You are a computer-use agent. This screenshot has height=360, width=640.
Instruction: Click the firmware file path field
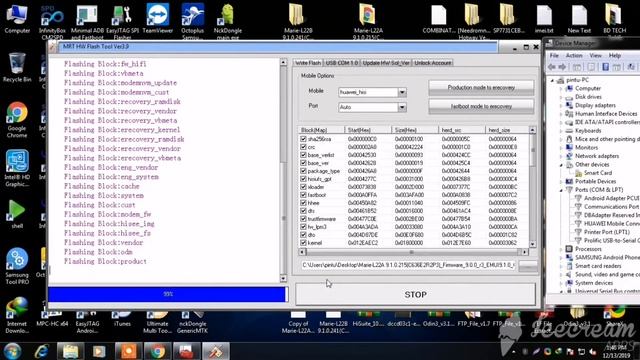coord(408,265)
